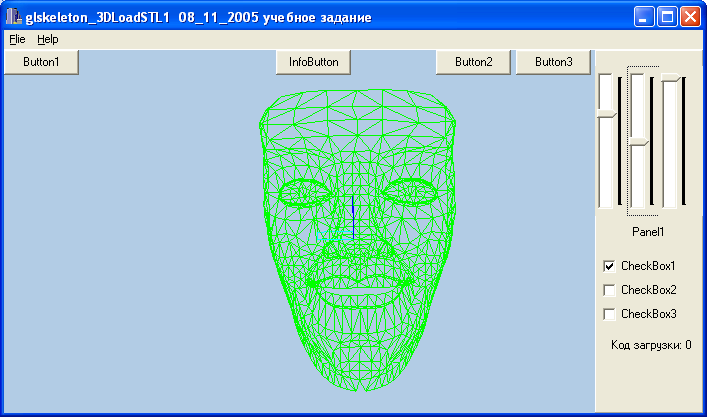Click the InfoButton
This screenshot has width=707, height=417.
click(313, 62)
